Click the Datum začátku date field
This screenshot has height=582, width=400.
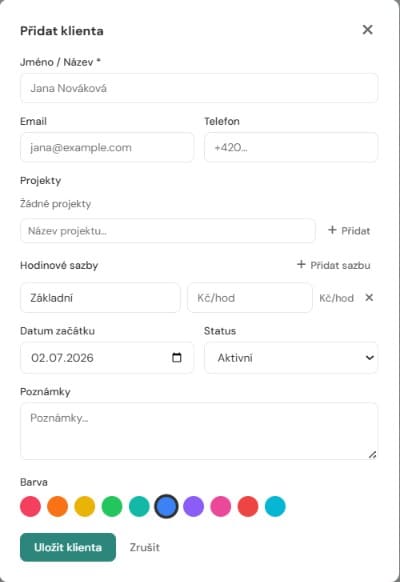107,358
